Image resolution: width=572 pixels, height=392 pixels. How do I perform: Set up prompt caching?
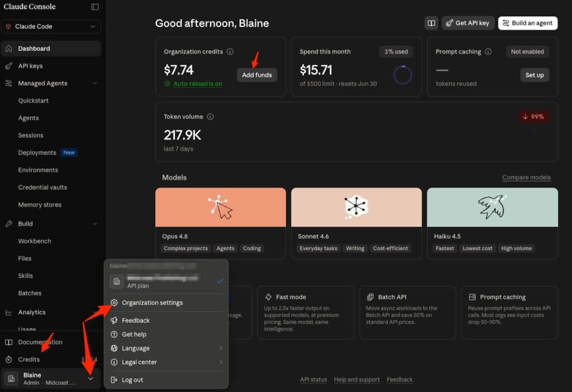(x=535, y=75)
